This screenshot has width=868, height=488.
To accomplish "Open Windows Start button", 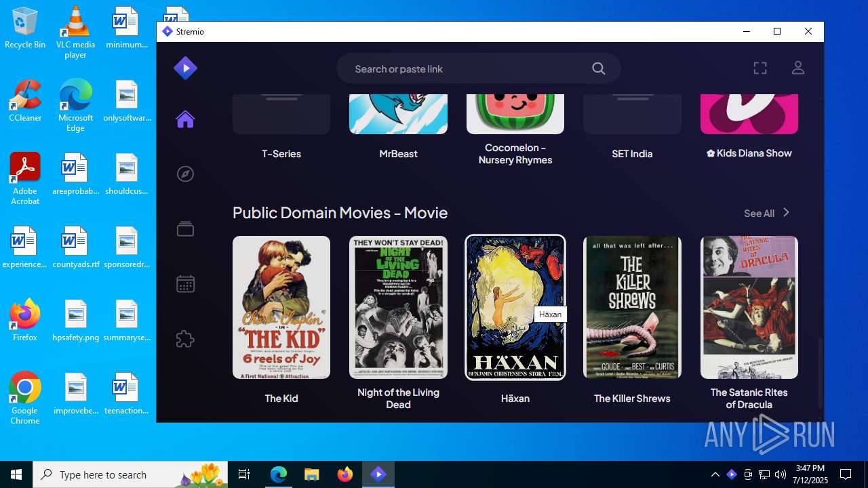I will point(16,474).
